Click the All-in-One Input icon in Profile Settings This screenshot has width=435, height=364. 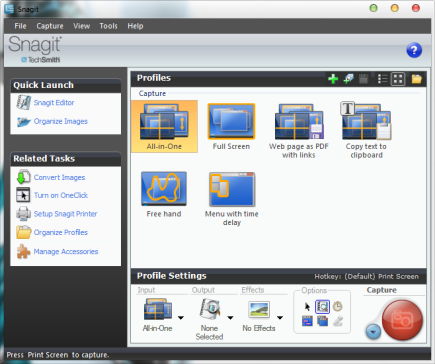point(158,310)
